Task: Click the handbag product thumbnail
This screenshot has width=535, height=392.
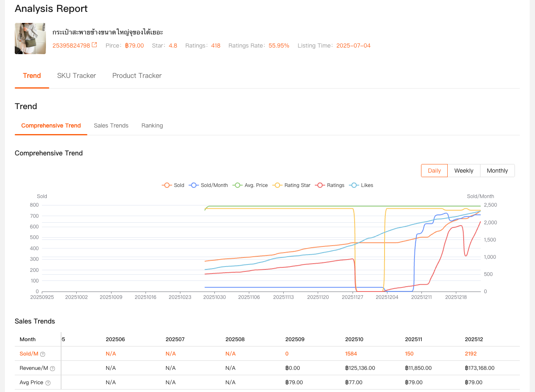Action: click(x=30, y=39)
